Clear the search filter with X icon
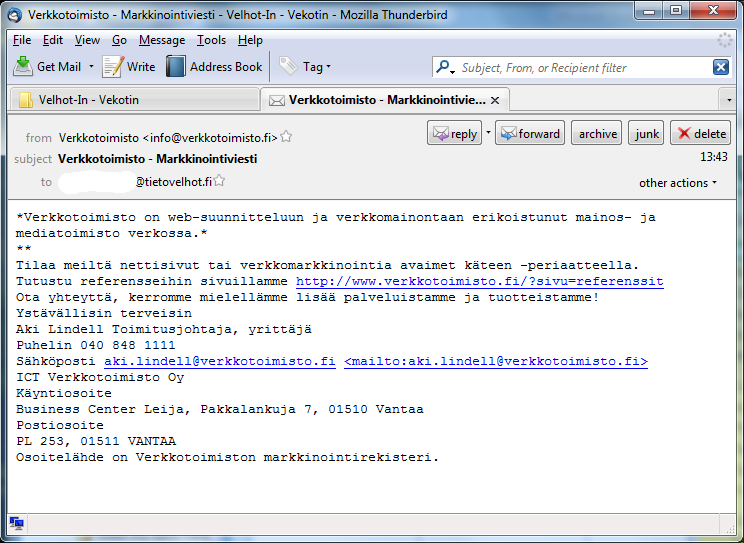 (x=720, y=67)
